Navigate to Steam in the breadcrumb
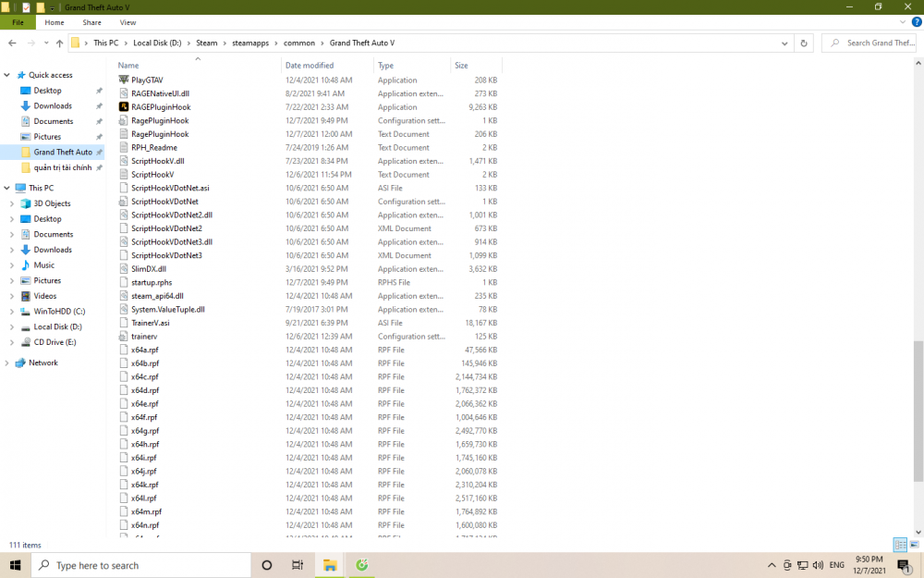924x578 pixels. click(207, 43)
